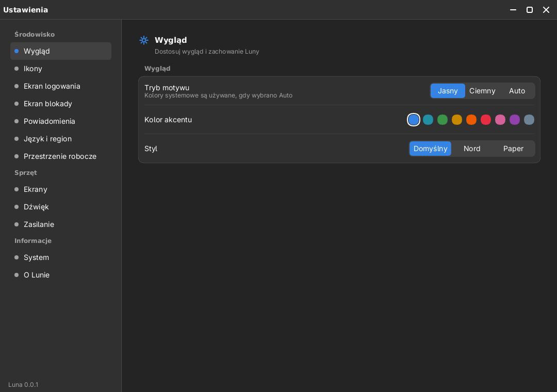Switch style to Paper
This screenshot has width=557, height=392.
[x=513, y=149]
